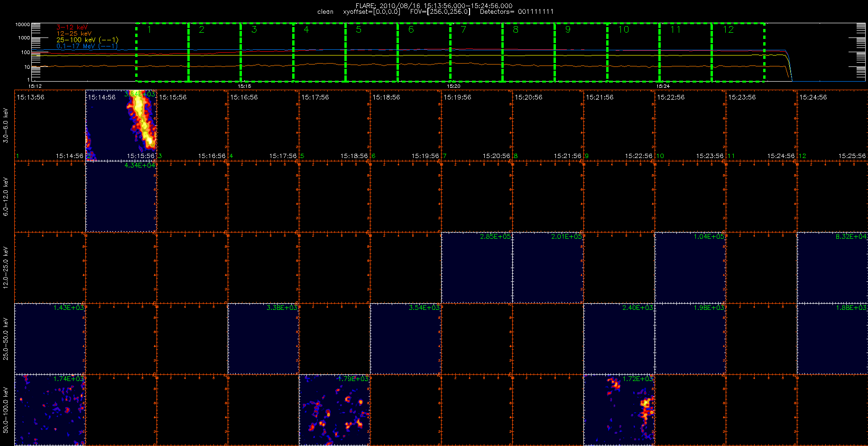Viewport: 868px width, 446px height.
Task: Click interval number 9 in the light curve
Action: pyautogui.click(x=581, y=52)
